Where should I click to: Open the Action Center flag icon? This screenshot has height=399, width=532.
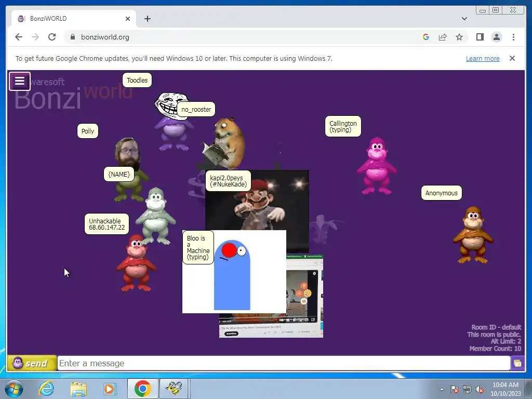point(455,390)
